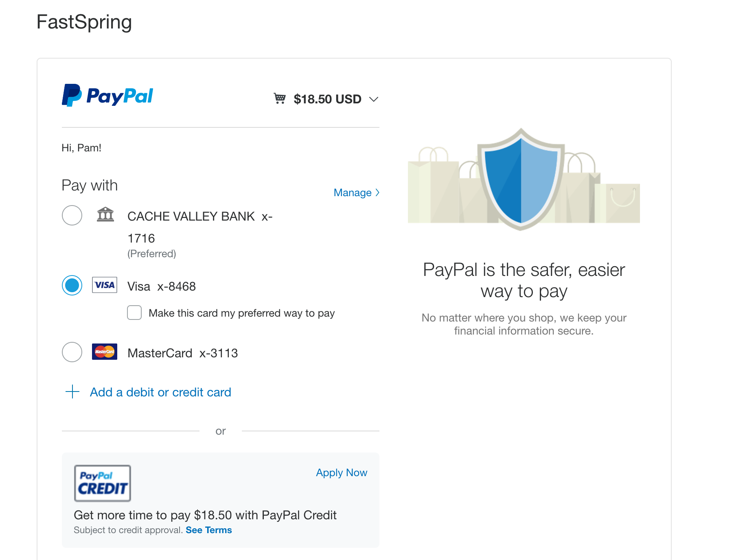Click the PayPal logo

click(x=107, y=96)
